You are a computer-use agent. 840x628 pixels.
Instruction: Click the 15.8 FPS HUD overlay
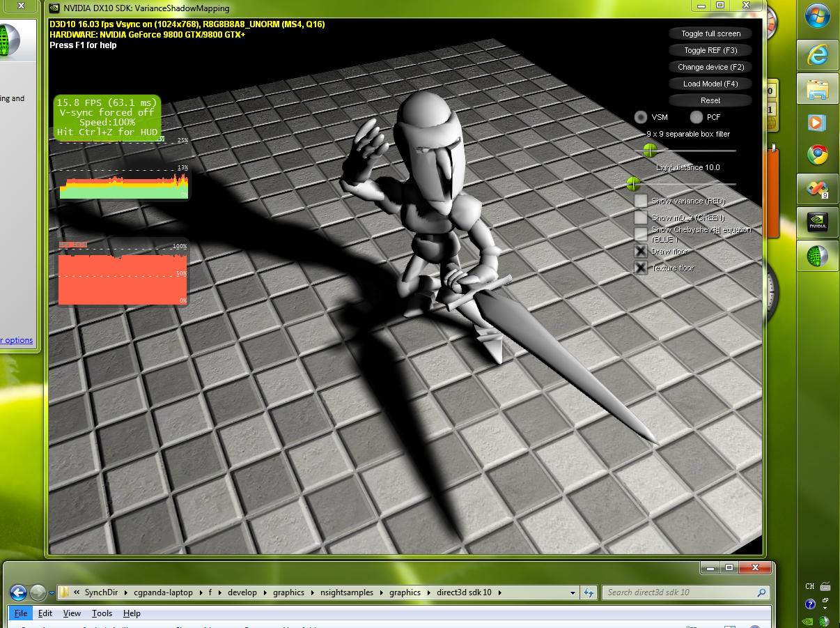[x=107, y=117]
